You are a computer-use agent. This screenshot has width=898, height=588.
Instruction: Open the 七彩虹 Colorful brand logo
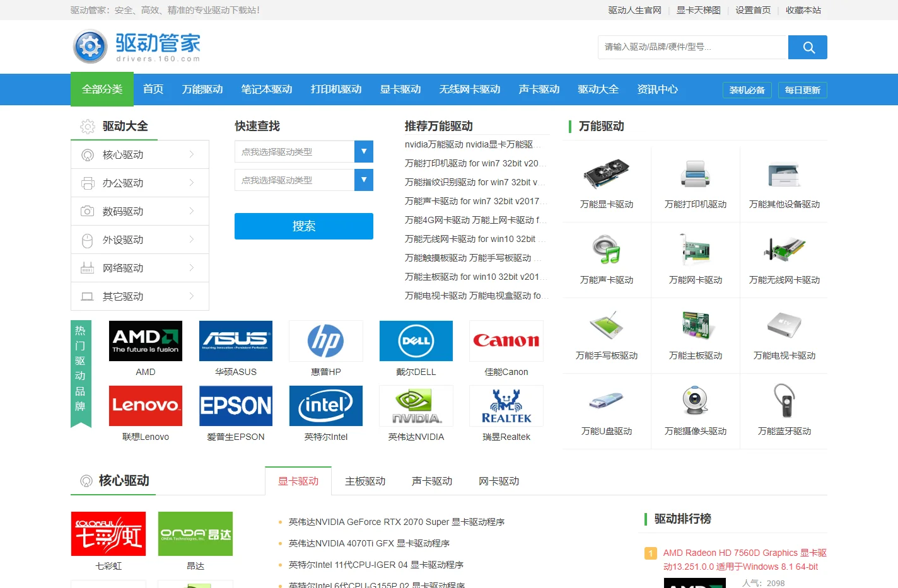(108, 534)
